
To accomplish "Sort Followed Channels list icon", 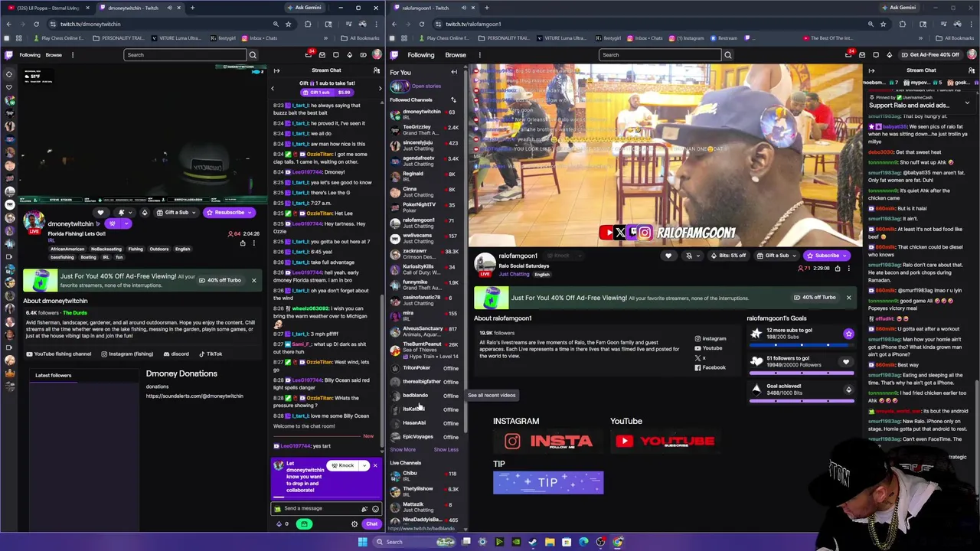I will [453, 100].
